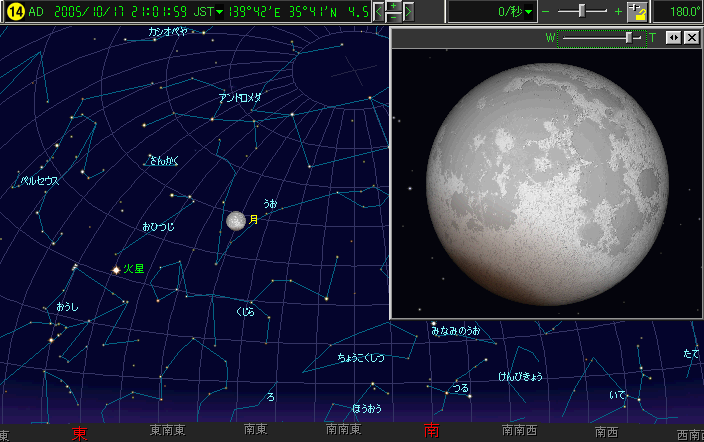
Task: Click the lock icon beside the plus sign
Action: point(640,12)
